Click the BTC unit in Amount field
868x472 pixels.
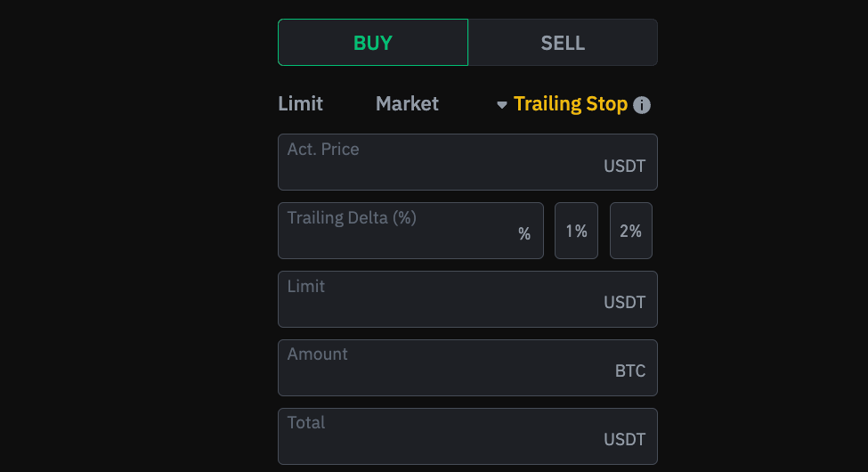[630, 370]
